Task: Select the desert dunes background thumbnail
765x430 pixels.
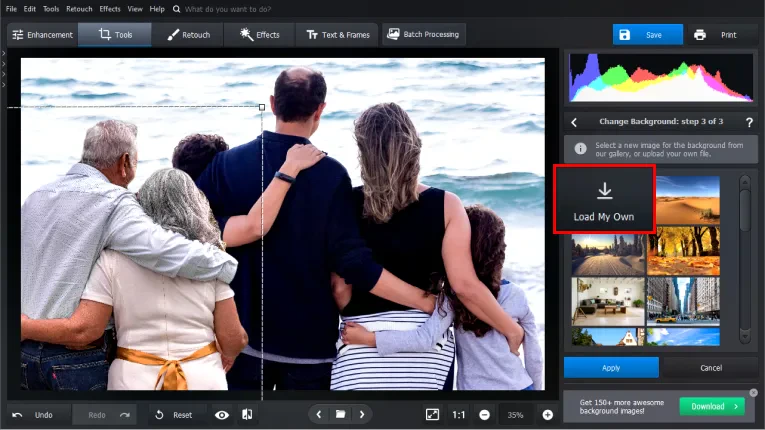Action: (x=687, y=200)
